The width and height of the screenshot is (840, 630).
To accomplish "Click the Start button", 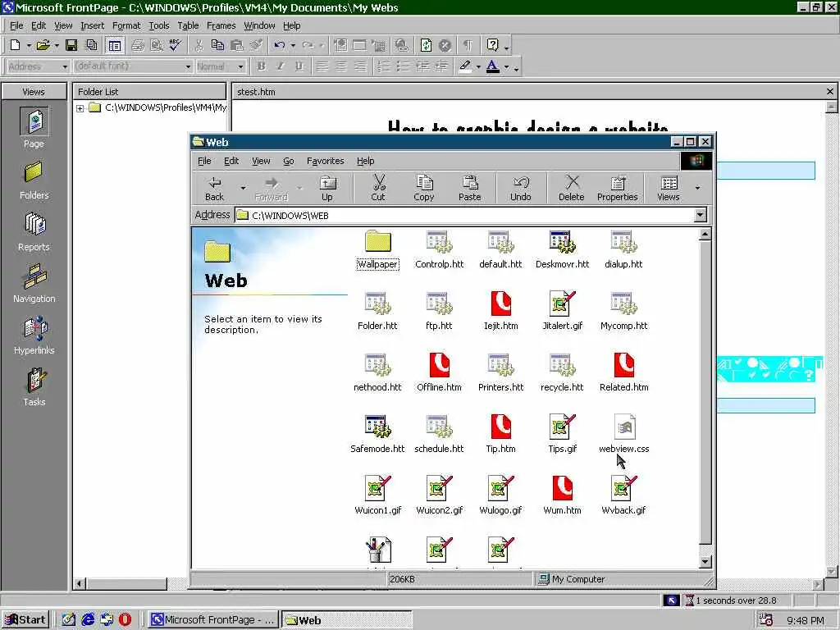I will 25,620.
